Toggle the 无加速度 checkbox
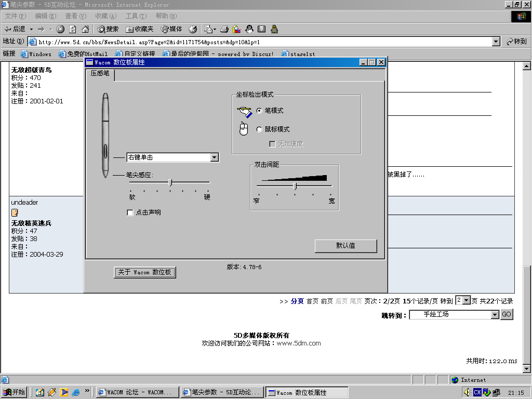The image size is (532, 399). 272,144
